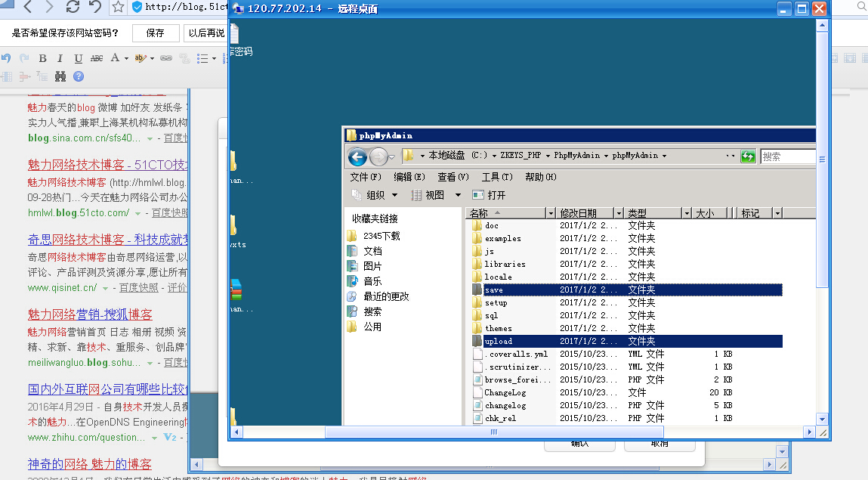Toggle bold formatting in editor
The image size is (868, 480).
pos(42,58)
